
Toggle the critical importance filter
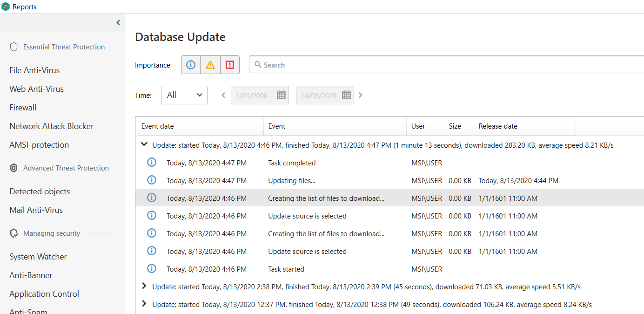pyautogui.click(x=230, y=65)
